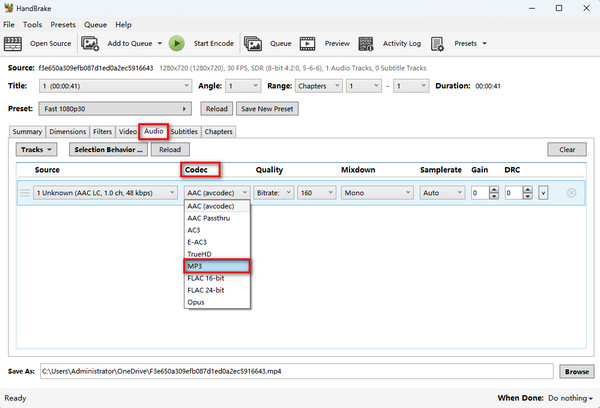Click the Reload button beside Preset
This screenshot has height=408, width=600.
point(217,109)
